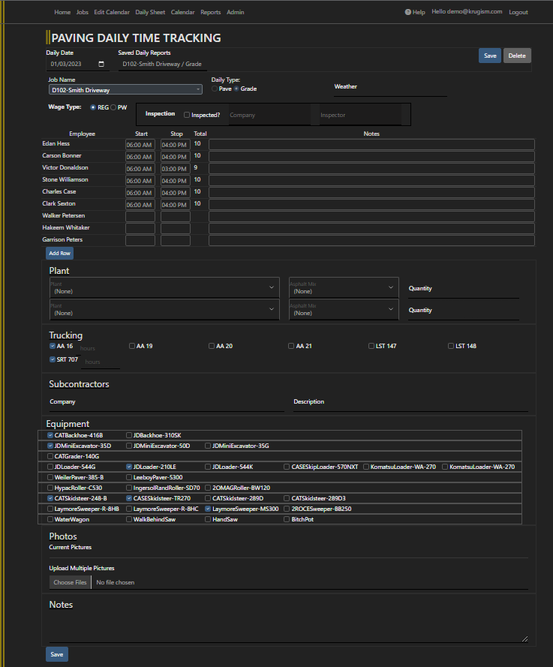The height and width of the screenshot is (667, 553).
Task: Uncheck LaymoreSweeper-MS300 equipment
Action: click(208, 509)
